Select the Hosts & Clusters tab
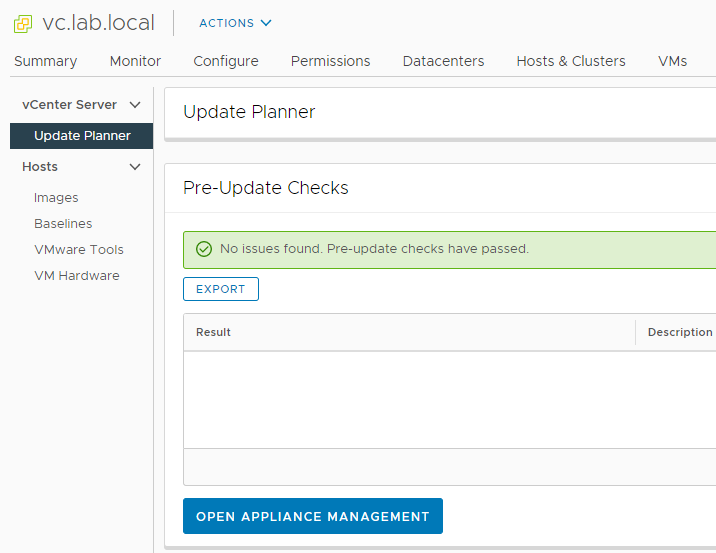Image resolution: width=716 pixels, height=553 pixels. click(x=571, y=61)
